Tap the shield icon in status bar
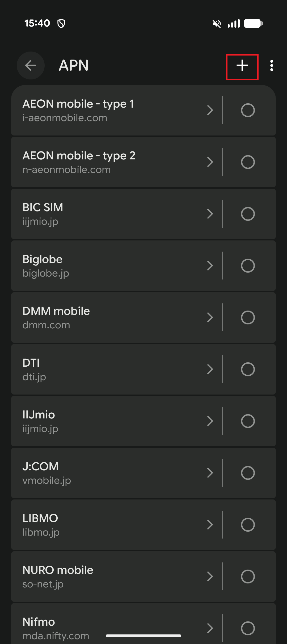287x644 pixels. point(61,24)
